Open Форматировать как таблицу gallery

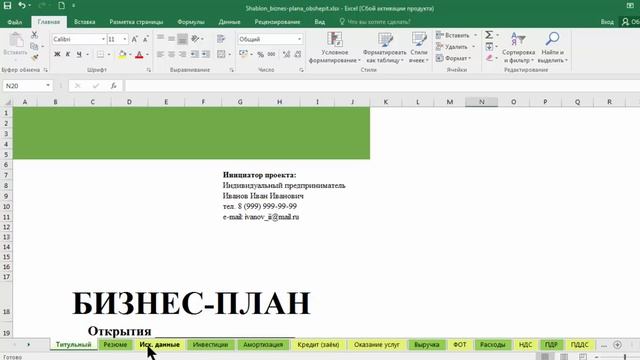[x=384, y=47]
